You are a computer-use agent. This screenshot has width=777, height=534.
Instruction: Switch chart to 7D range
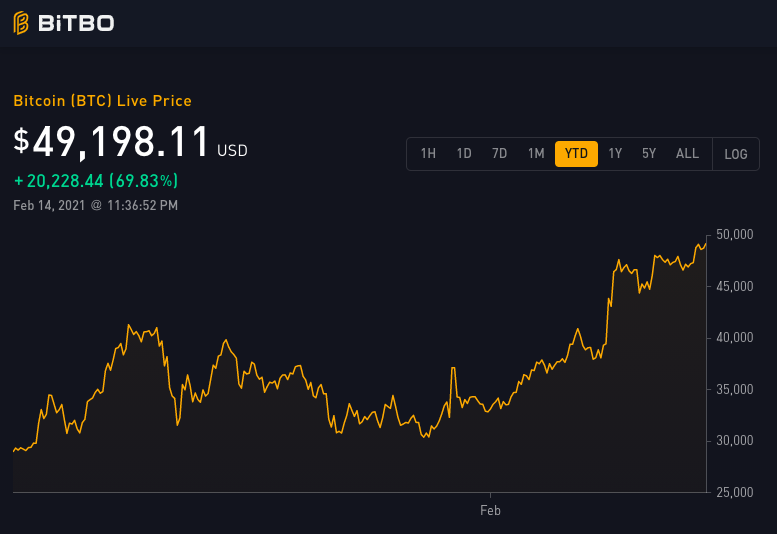tap(500, 154)
